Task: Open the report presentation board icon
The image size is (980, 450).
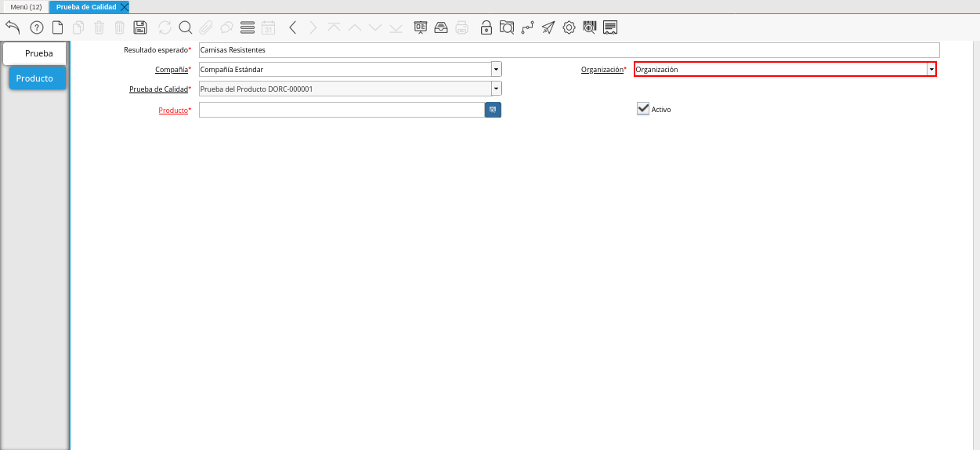Action: [421, 27]
